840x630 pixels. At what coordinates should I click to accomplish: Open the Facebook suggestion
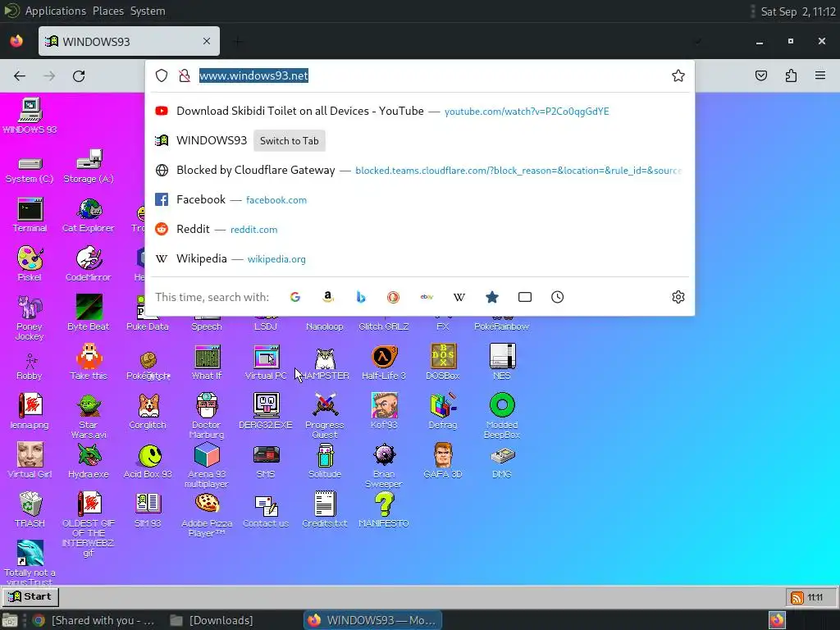click(x=420, y=200)
